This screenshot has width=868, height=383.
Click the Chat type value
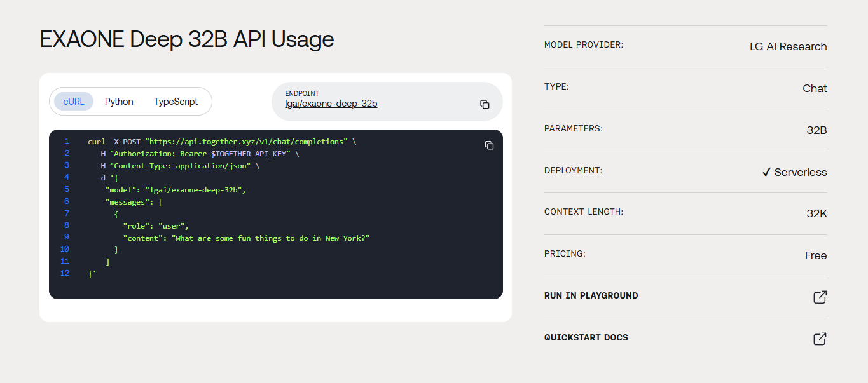click(815, 88)
